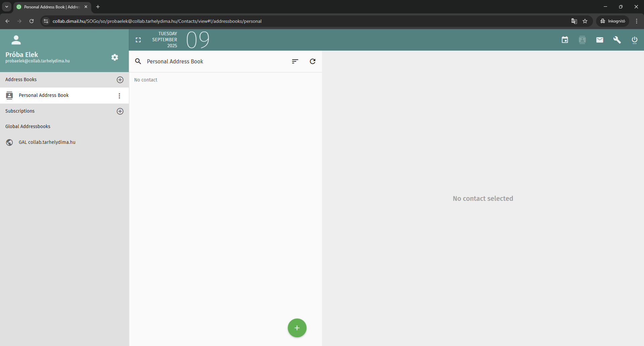Open Personal Address Book three-dot menu
This screenshot has width=644, height=346.
119,96
